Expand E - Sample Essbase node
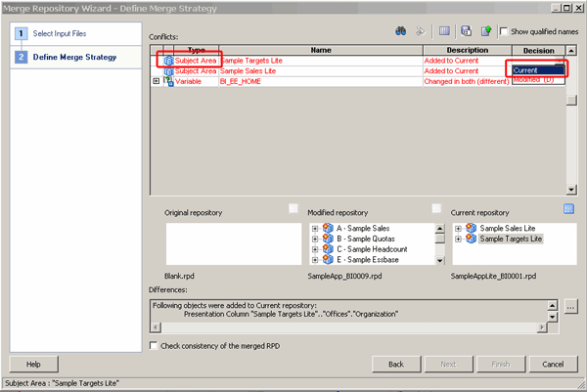The image size is (587, 392). point(315,260)
